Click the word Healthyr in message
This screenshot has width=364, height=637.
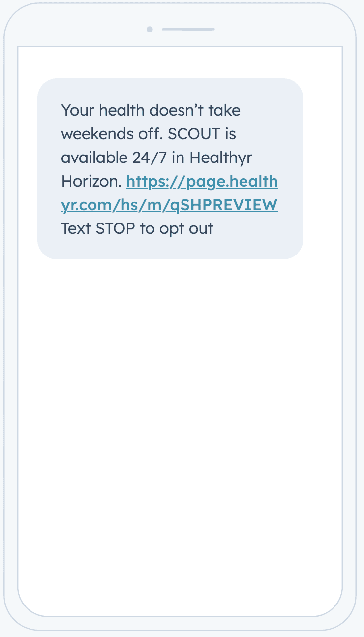click(221, 158)
